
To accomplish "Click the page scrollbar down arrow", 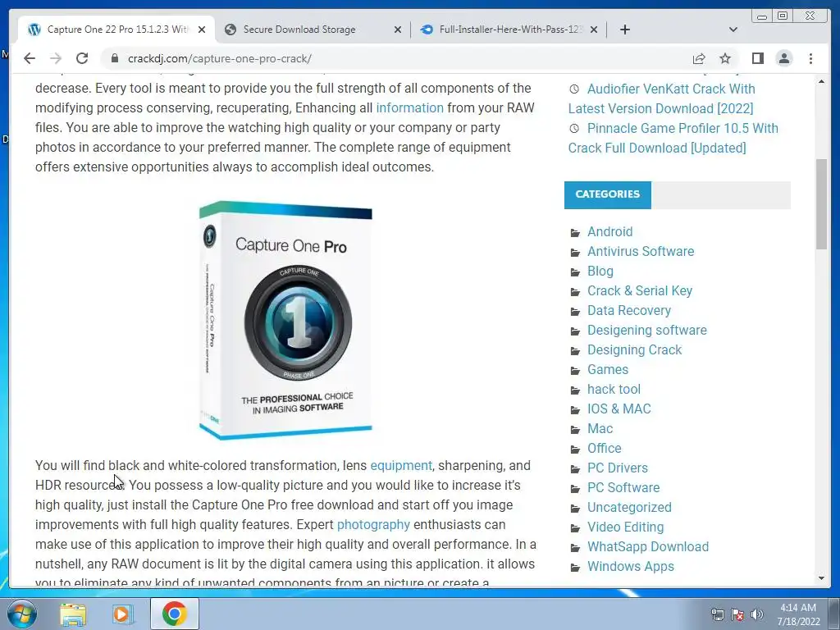I will [821, 578].
